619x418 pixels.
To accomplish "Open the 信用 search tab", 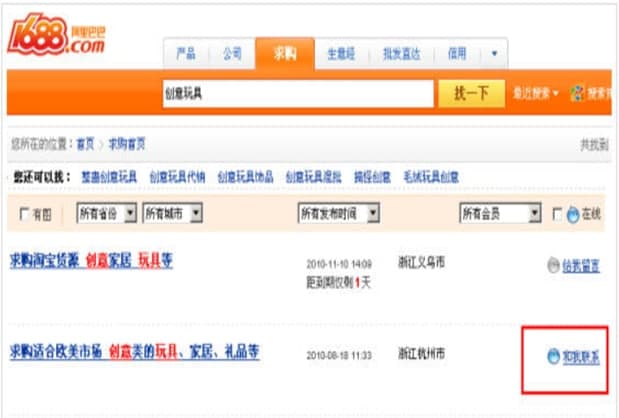I will 457,53.
